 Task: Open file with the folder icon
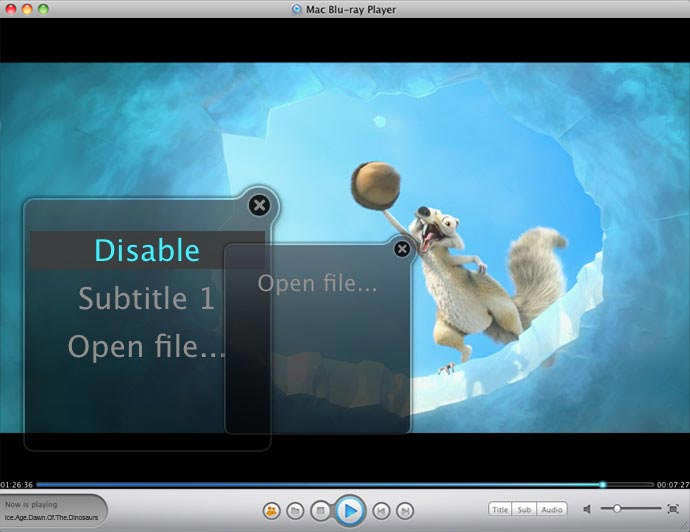295,511
